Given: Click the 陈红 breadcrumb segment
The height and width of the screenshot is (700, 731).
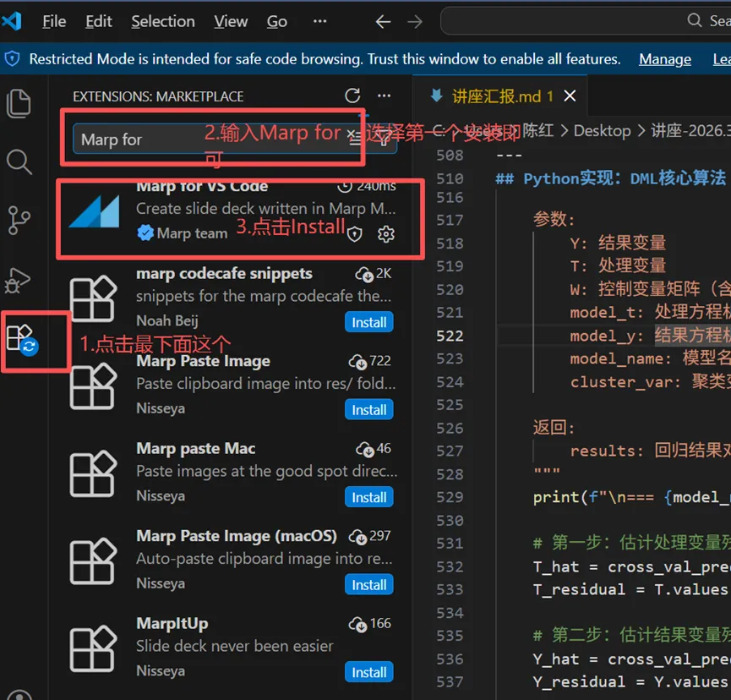Looking at the screenshot, I should pos(538,130).
